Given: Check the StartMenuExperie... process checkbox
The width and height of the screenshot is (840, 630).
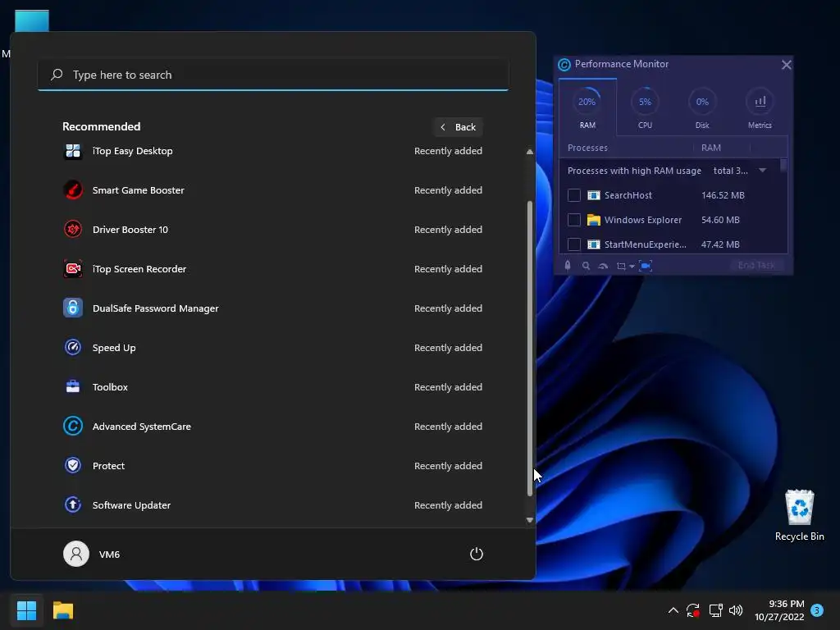Looking at the screenshot, I should [x=573, y=244].
